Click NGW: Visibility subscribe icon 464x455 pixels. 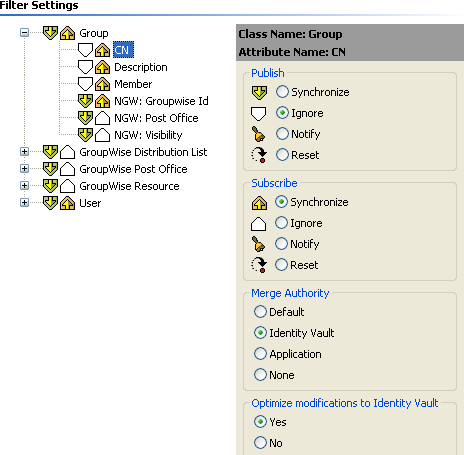click(x=102, y=135)
